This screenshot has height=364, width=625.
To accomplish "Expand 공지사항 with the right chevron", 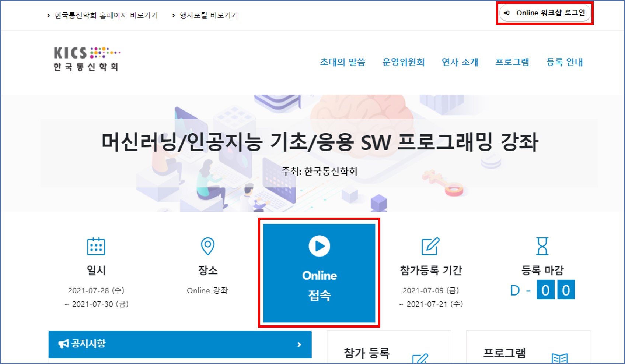I will pyautogui.click(x=299, y=344).
